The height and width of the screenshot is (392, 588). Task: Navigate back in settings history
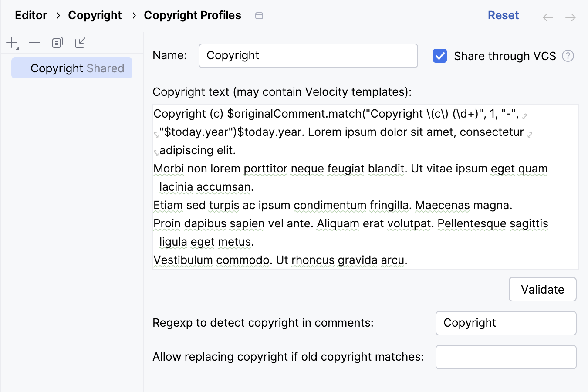[547, 17]
